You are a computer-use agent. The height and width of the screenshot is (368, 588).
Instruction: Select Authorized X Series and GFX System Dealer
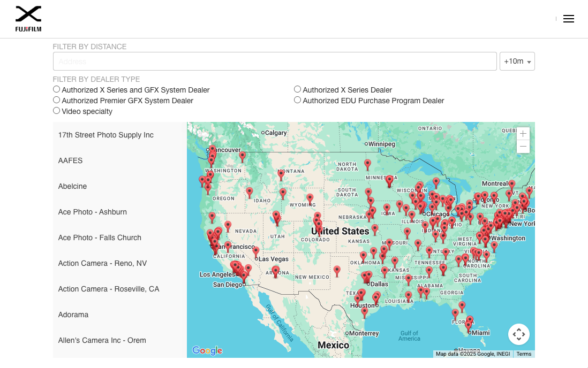(56, 89)
